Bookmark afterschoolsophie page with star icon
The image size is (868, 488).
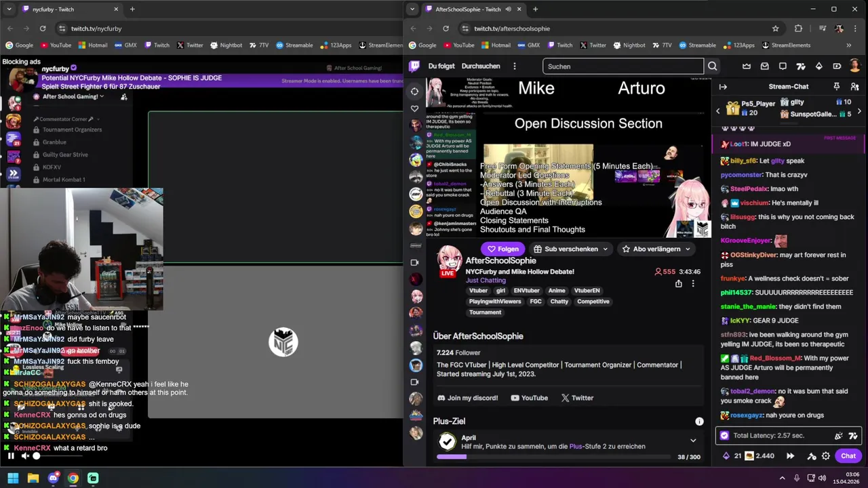tap(776, 28)
